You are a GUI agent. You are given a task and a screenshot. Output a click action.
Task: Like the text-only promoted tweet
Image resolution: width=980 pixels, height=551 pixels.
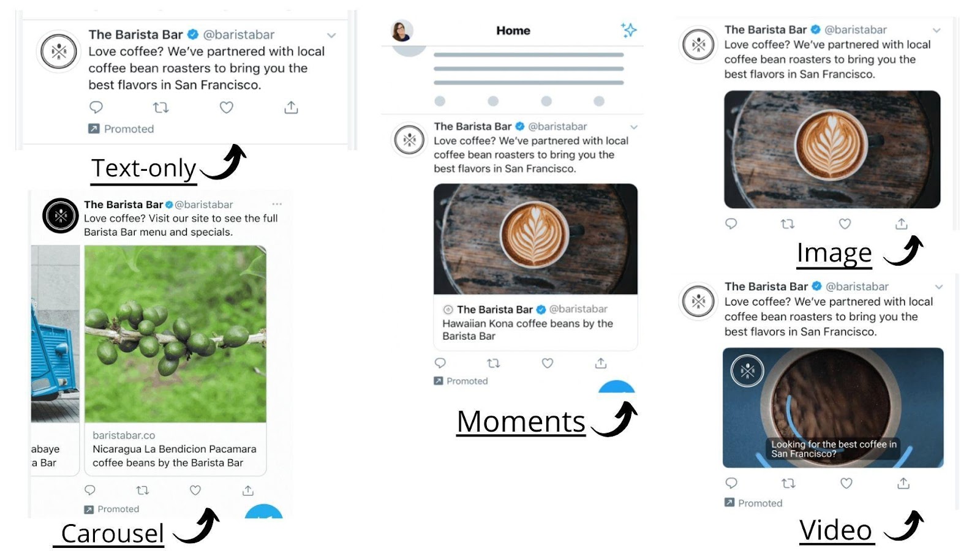[x=227, y=107]
